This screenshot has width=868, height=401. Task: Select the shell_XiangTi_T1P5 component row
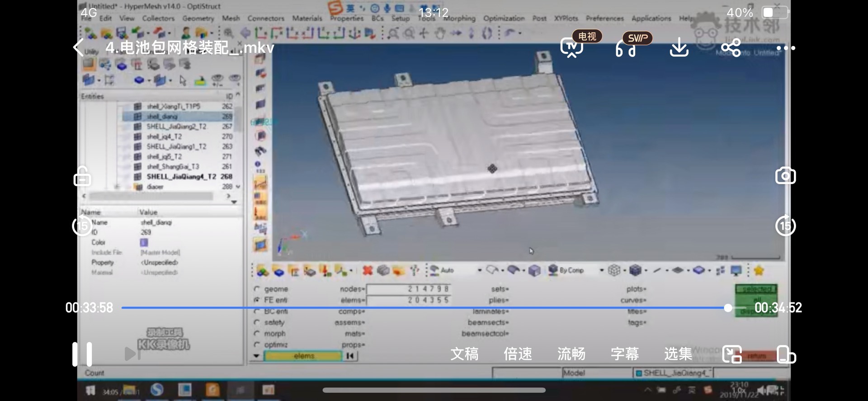179,106
